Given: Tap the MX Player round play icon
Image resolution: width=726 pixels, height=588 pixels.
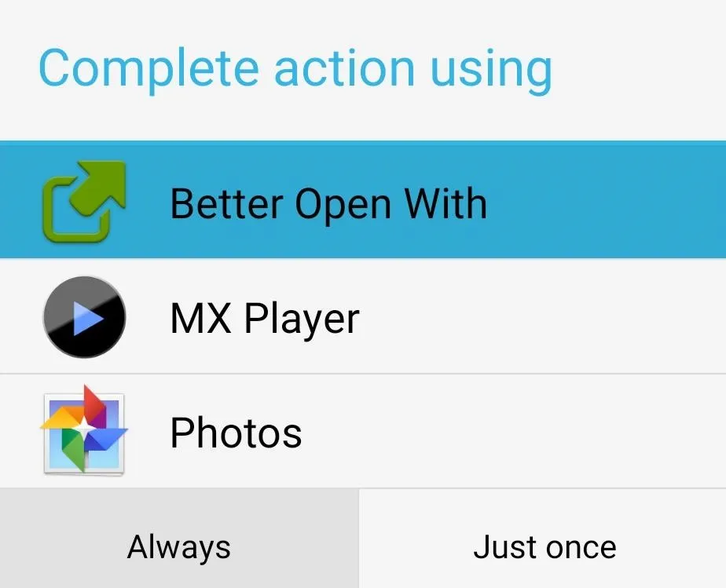Looking at the screenshot, I should [84, 317].
